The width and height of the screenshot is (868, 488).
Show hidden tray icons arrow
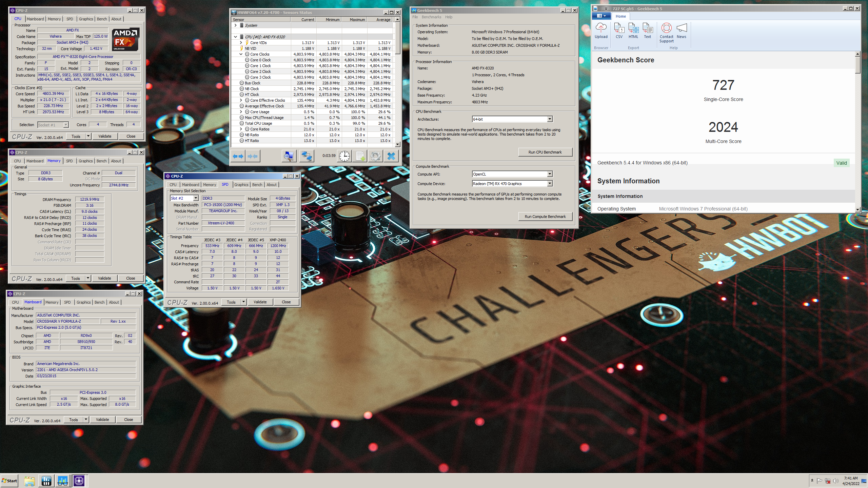click(x=812, y=481)
